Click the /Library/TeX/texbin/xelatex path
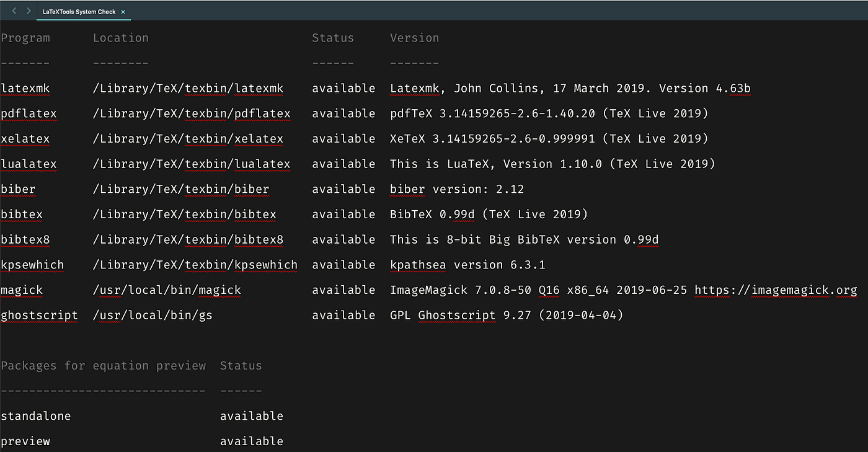868x452 pixels. pyautogui.click(x=188, y=139)
